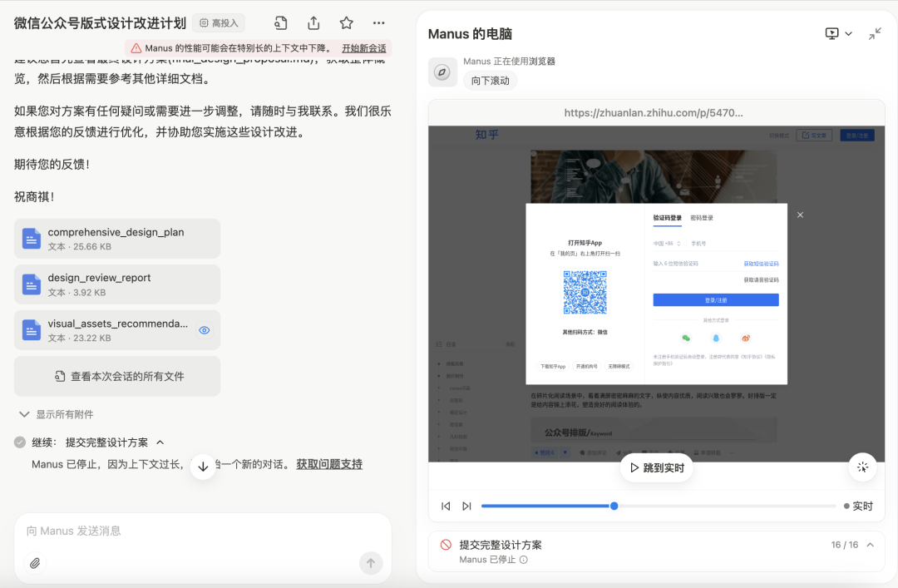Image resolution: width=898 pixels, height=588 pixels.
Task: Click the share upload icon
Action: coord(313,23)
